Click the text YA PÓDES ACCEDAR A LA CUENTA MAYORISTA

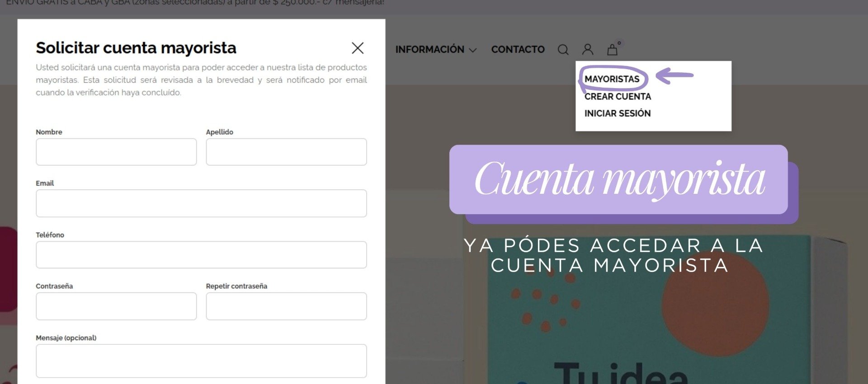click(x=613, y=255)
